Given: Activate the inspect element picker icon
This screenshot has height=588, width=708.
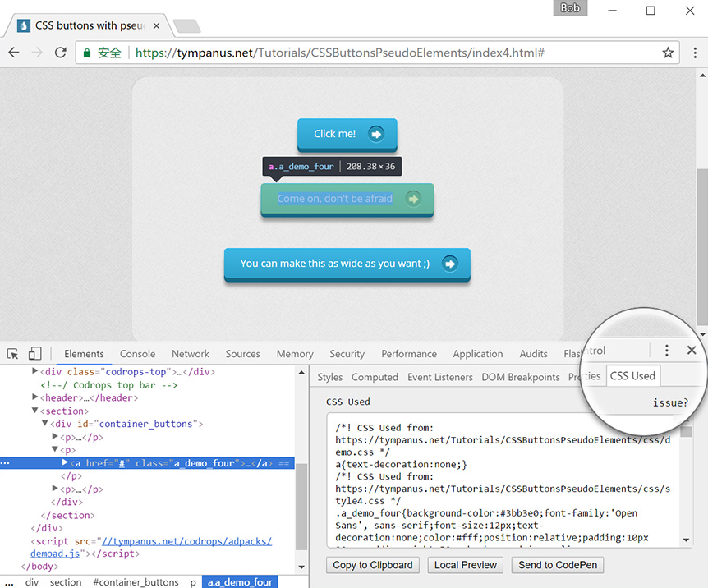Looking at the screenshot, I should coord(13,354).
